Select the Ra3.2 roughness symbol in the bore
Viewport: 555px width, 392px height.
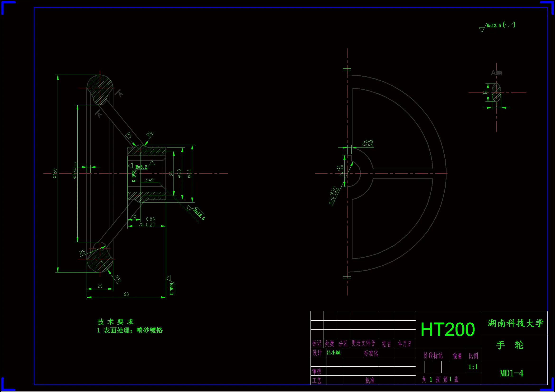[x=141, y=167]
